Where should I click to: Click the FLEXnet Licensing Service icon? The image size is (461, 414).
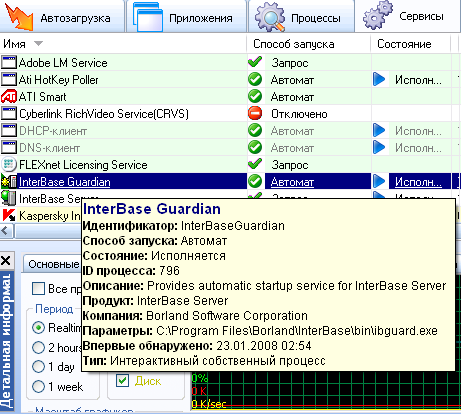point(9,165)
